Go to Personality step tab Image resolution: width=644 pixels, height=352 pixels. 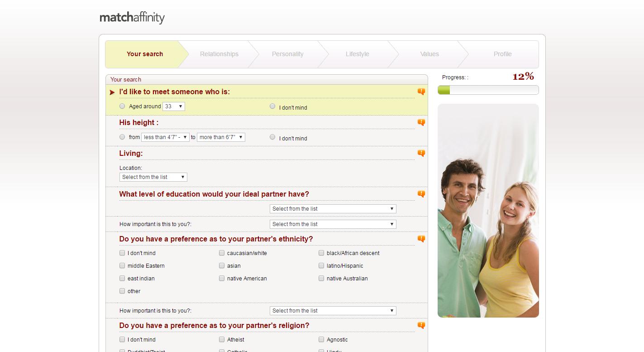tap(287, 54)
